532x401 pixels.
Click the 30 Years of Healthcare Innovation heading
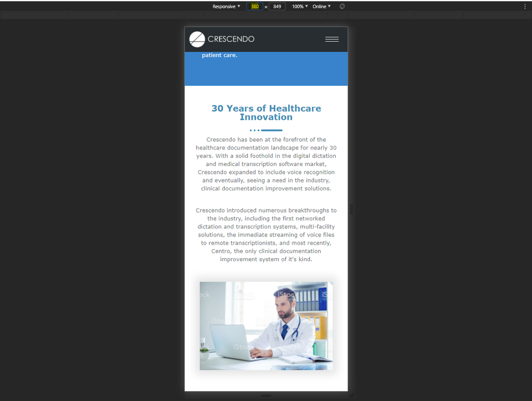(266, 113)
